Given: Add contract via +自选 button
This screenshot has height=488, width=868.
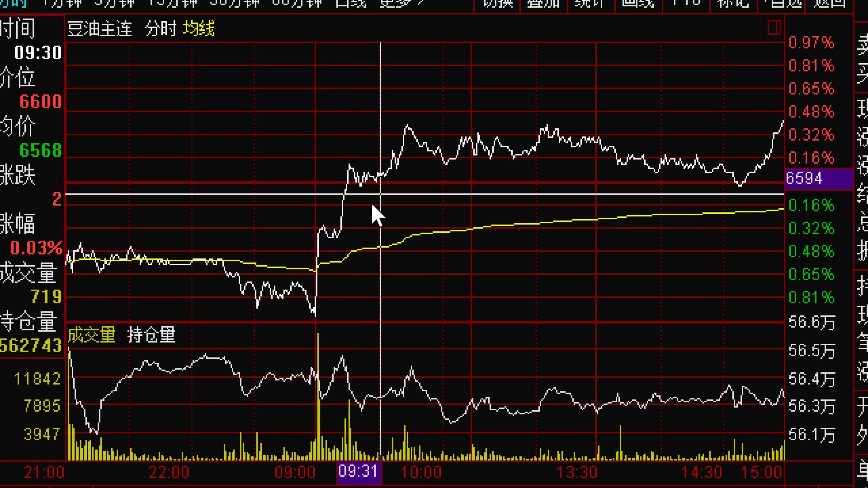Looking at the screenshot, I should pyautogui.click(x=783, y=4).
